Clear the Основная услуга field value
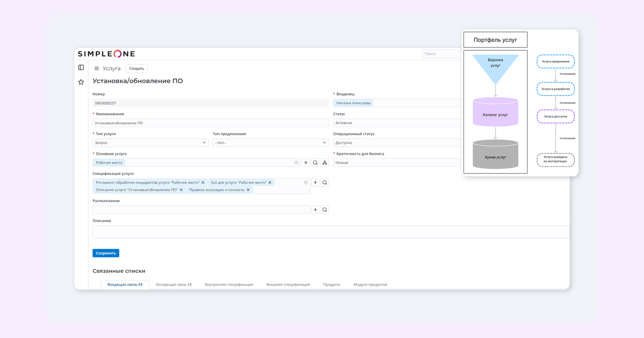 click(296, 163)
